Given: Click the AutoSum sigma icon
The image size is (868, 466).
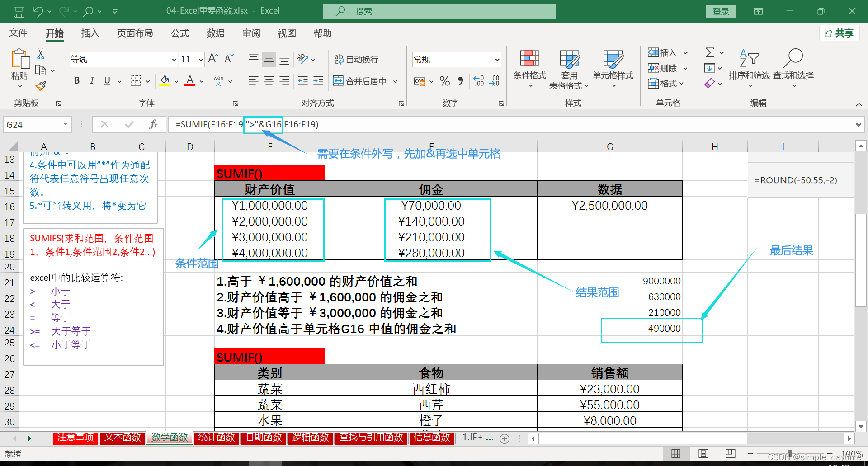Looking at the screenshot, I should [x=710, y=53].
